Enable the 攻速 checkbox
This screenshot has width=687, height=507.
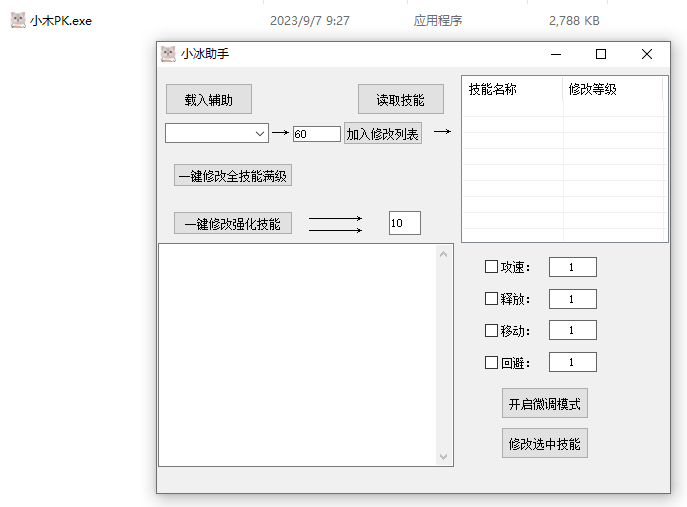click(x=491, y=267)
